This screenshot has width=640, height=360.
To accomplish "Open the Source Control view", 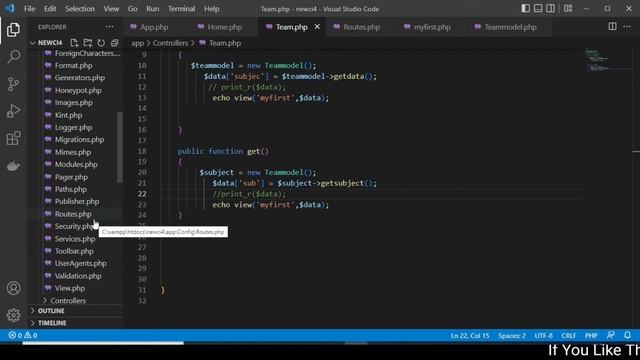I will (x=13, y=84).
